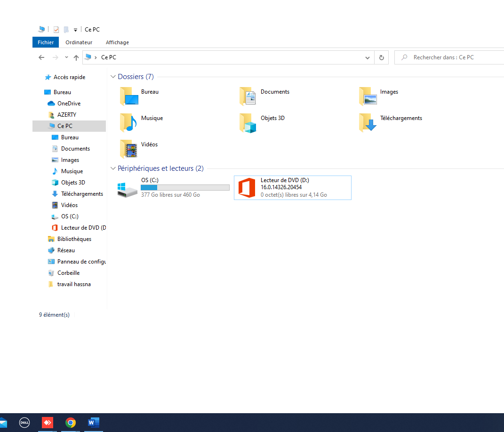Open Microsoft Word from the taskbar

click(x=93, y=423)
